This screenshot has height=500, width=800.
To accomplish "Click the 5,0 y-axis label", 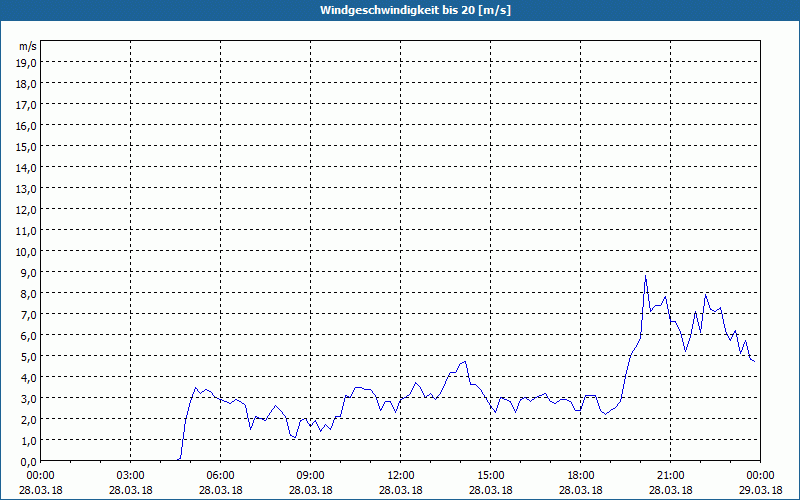I will [x=30, y=357].
